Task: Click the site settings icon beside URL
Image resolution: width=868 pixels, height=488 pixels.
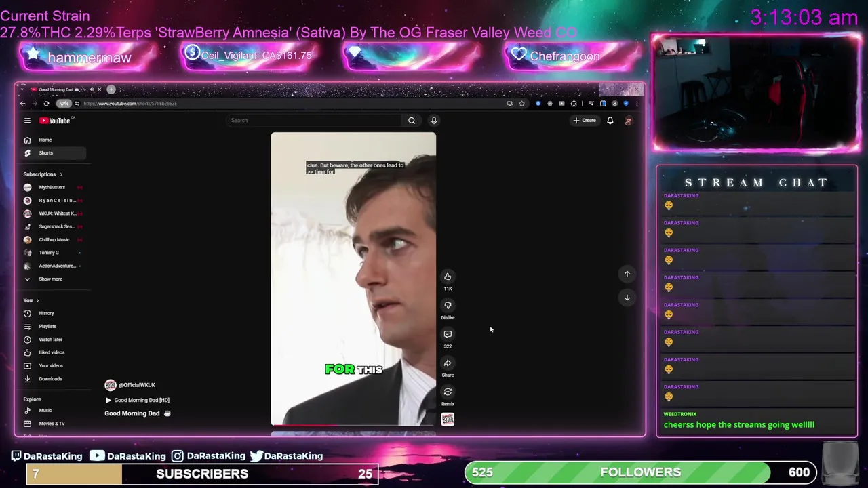Action: pyautogui.click(x=77, y=104)
